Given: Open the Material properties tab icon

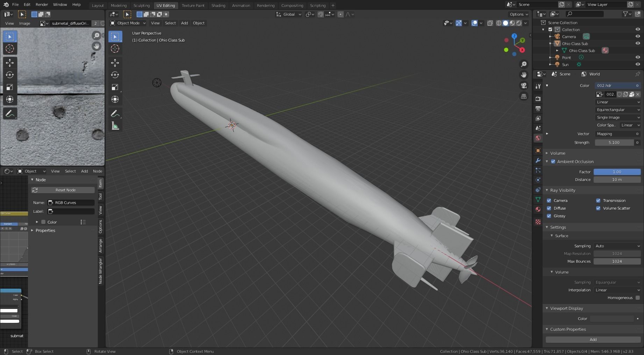Looking at the screenshot, I should [538, 209].
